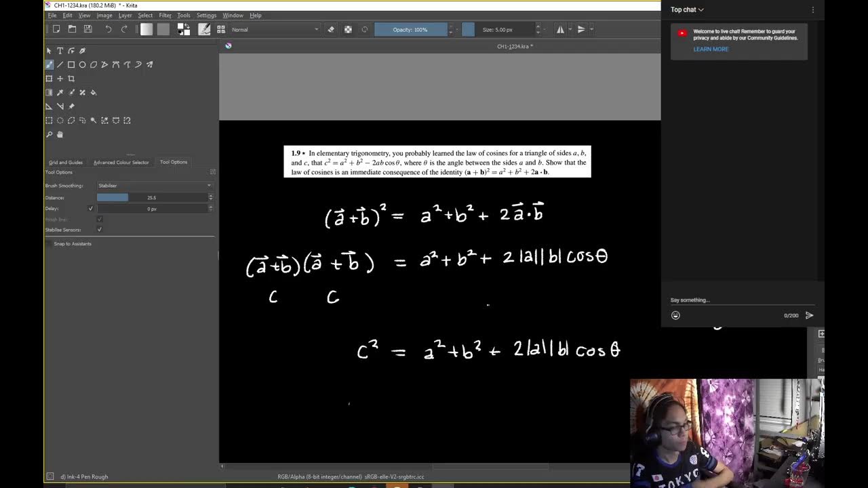Open brush size extra options arrow
Viewport: 868px width, 488px height.
(546, 29)
